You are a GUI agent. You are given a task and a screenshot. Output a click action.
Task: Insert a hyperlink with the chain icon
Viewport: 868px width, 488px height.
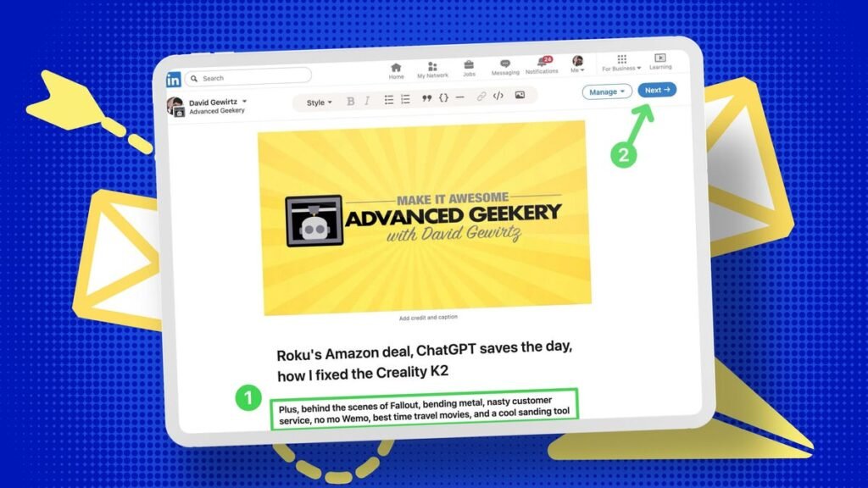pos(481,97)
